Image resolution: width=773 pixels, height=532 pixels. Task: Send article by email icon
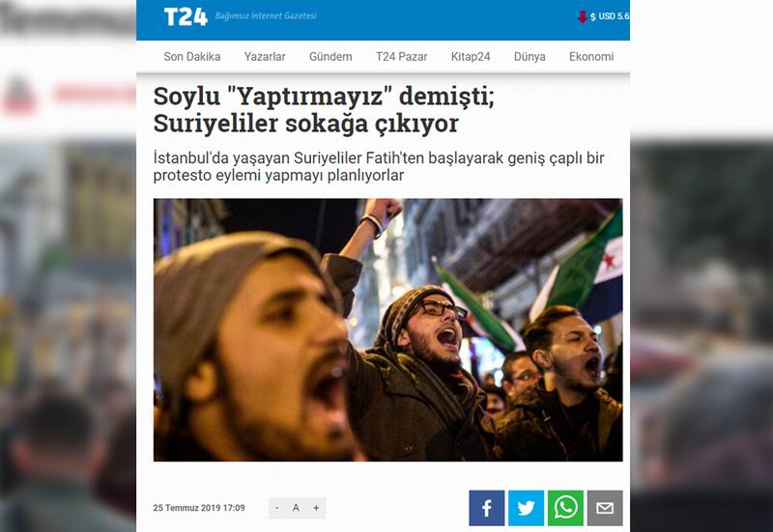point(605,508)
